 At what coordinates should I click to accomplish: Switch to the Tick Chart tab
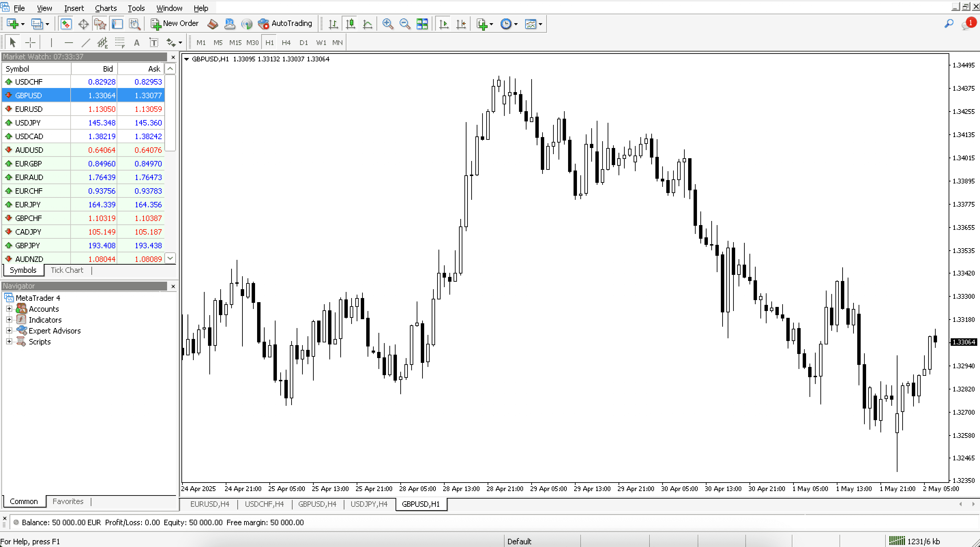67,270
